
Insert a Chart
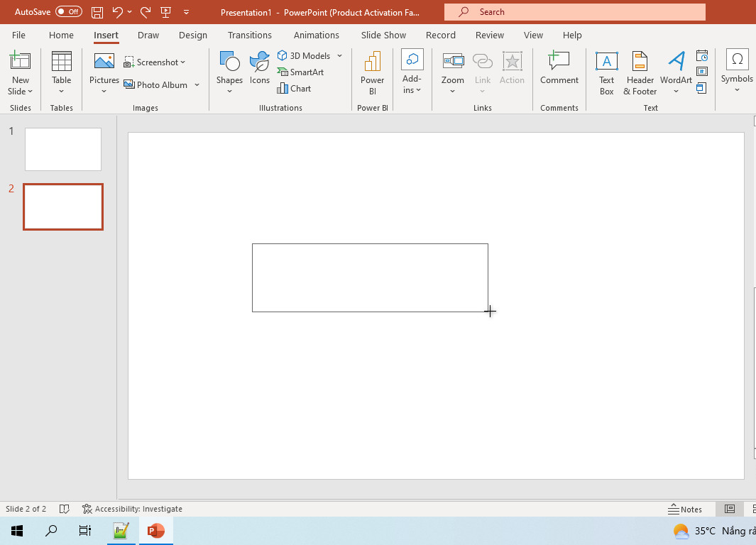pos(294,89)
